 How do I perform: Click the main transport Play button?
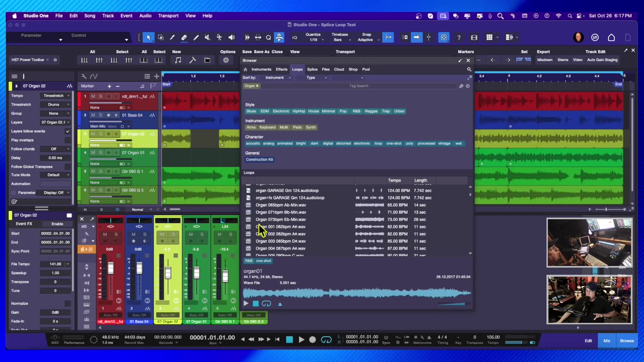(x=301, y=339)
